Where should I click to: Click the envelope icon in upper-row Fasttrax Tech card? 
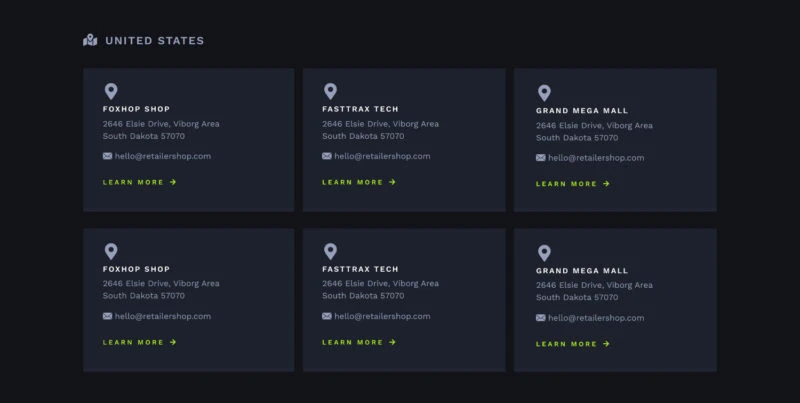[327, 156]
